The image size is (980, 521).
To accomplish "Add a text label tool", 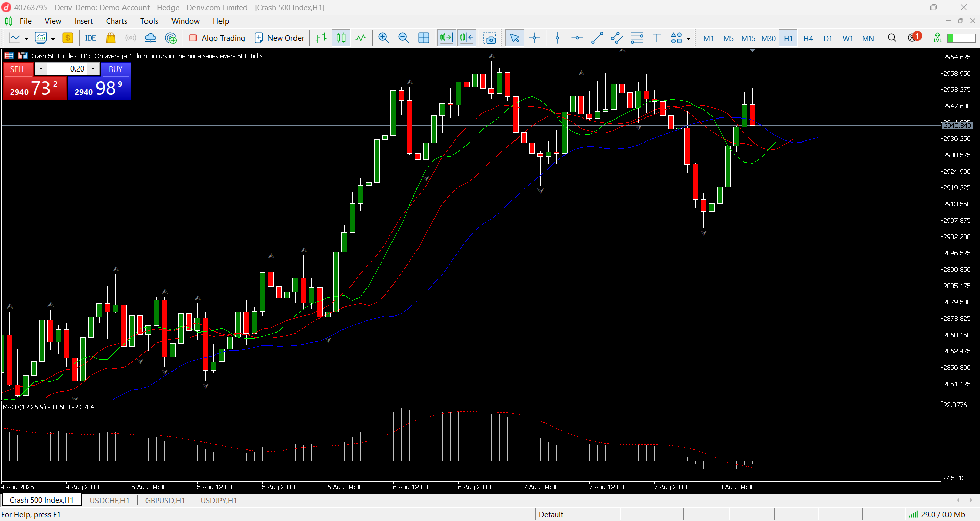I will 657,38.
